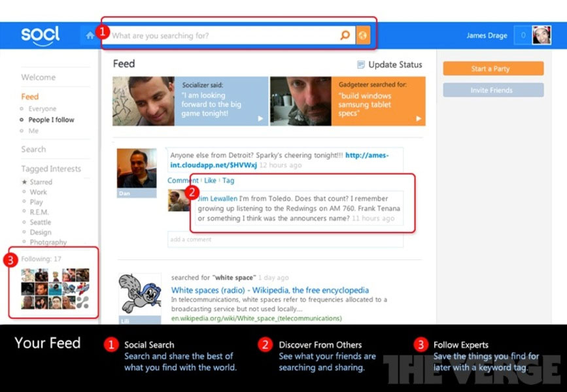Click Dan's avatar on the Detroit post
The image size is (567, 392).
[137, 169]
